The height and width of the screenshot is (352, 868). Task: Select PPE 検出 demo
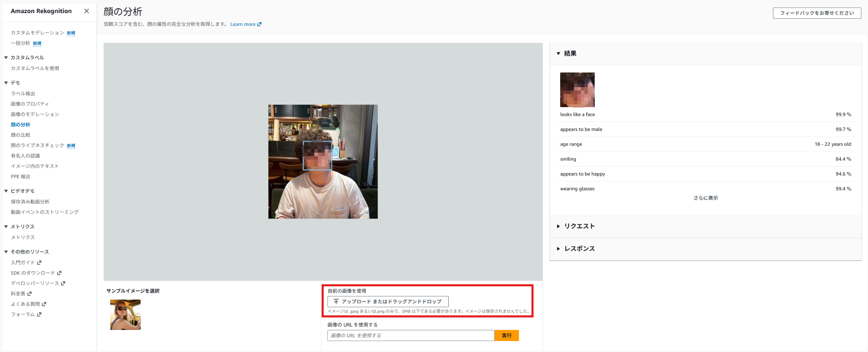coord(20,176)
